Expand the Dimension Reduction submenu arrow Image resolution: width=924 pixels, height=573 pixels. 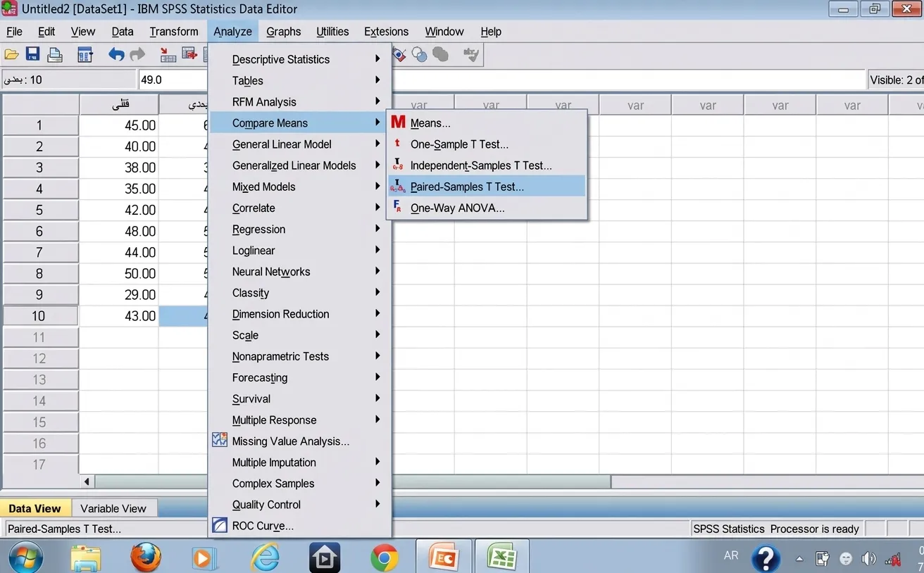pyautogui.click(x=377, y=313)
